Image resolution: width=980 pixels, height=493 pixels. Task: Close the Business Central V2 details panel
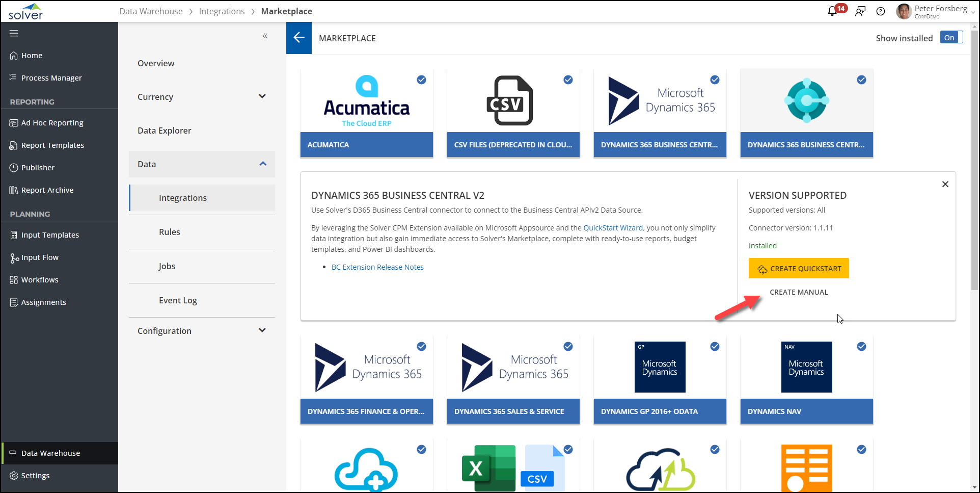tap(945, 184)
